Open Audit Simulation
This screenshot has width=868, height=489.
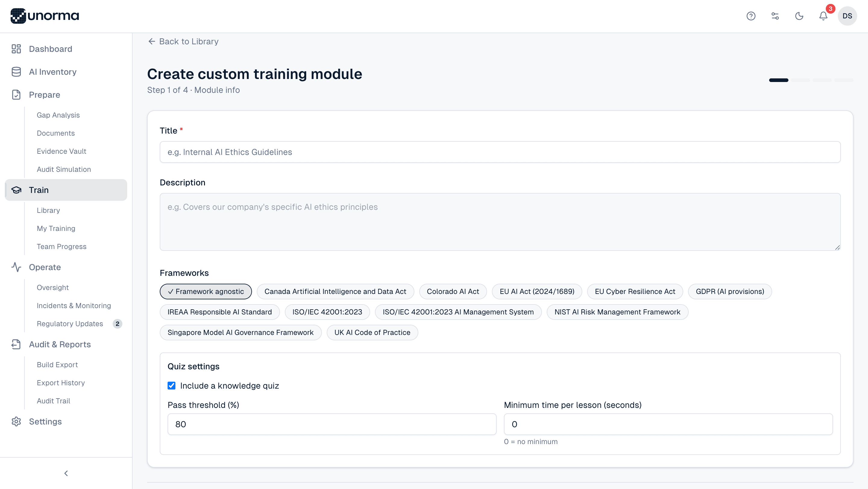pyautogui.click(x=64, y=169)
